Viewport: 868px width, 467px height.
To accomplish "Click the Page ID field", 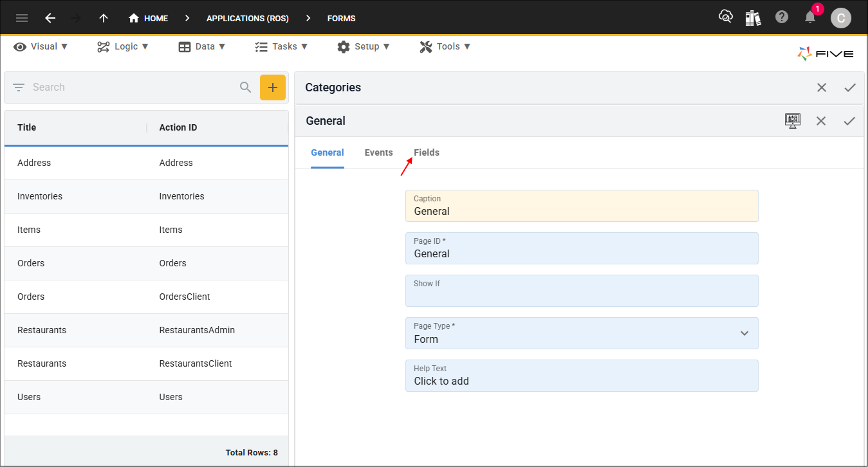I will (x=582, y=248).
